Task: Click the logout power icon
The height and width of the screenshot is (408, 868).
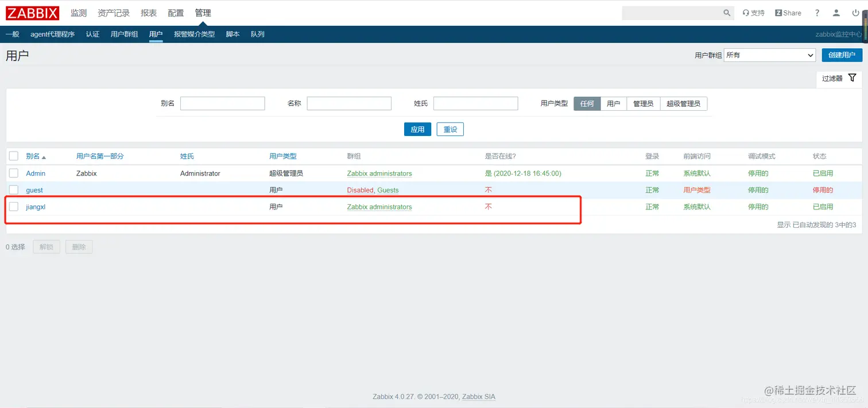Action: 855,13
